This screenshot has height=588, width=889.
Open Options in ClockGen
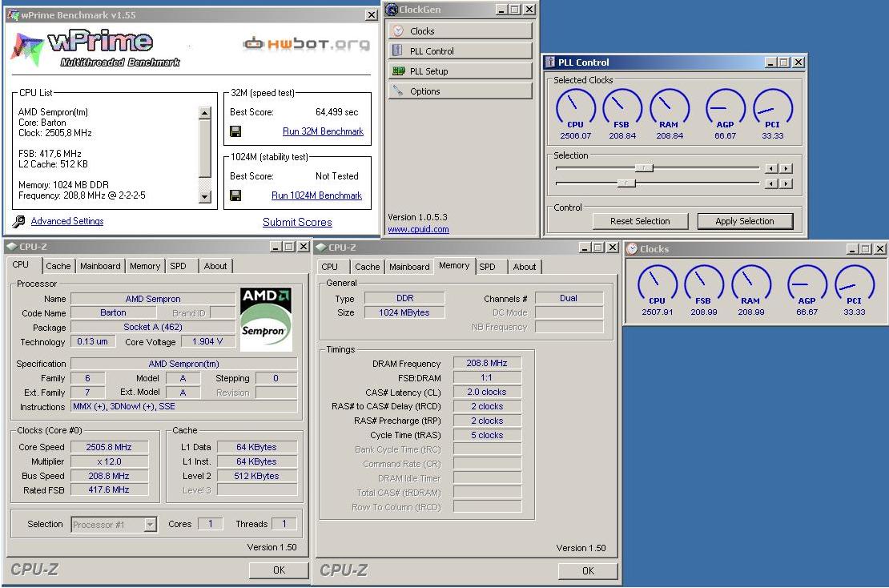[460, 91]
